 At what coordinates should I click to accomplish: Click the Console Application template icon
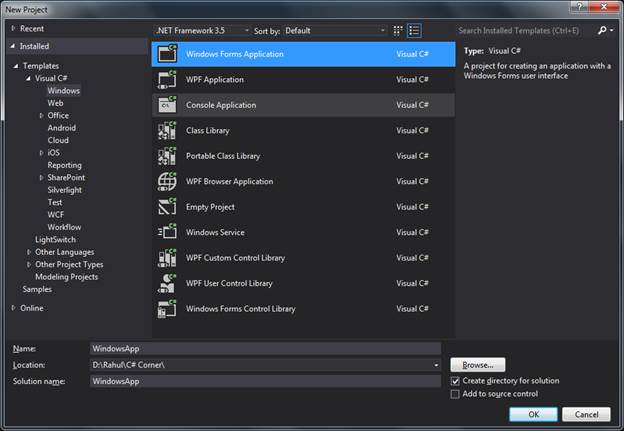[167, 105]
